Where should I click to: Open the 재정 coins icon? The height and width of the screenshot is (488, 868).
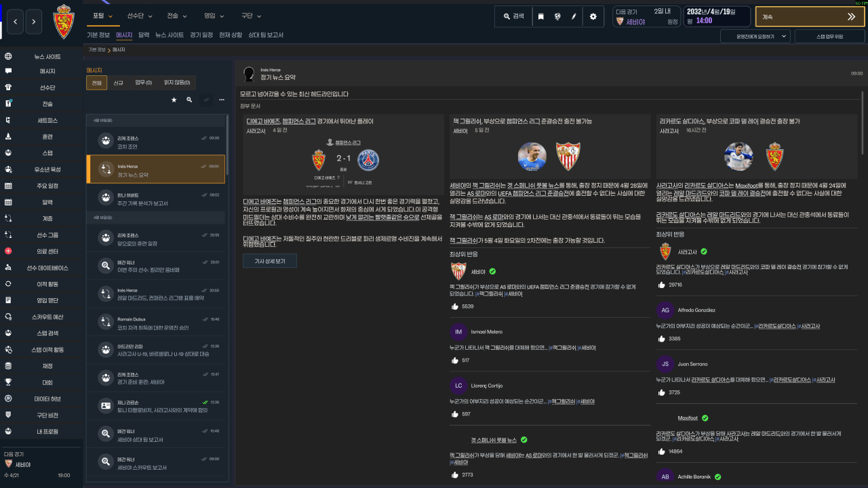pyautogui.click(x=8, y=366)
